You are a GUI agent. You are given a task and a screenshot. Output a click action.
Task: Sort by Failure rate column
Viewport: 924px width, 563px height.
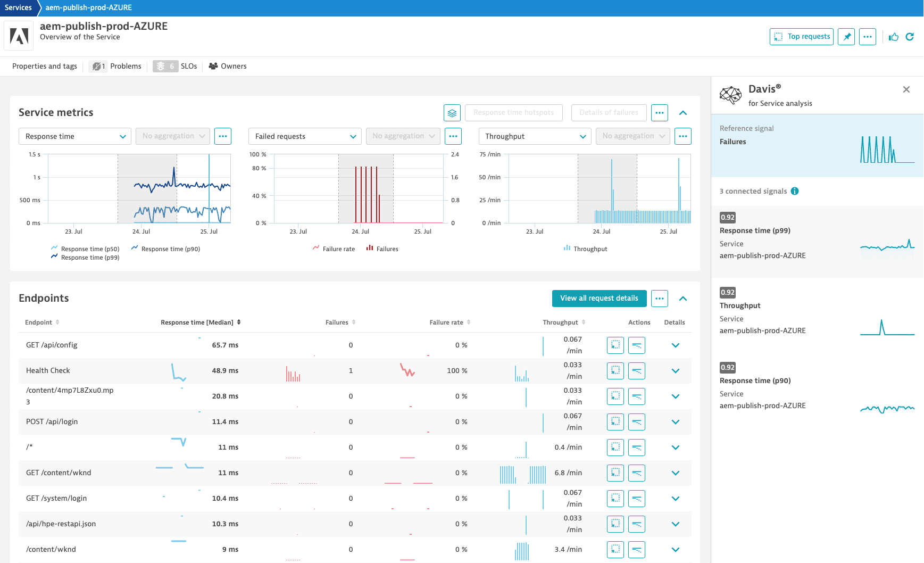450,322
